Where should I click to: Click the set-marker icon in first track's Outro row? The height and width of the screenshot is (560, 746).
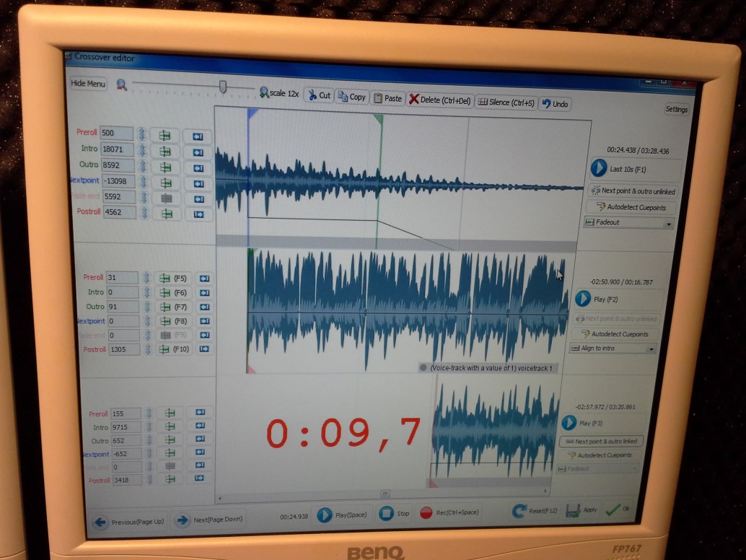click(165, 167)
